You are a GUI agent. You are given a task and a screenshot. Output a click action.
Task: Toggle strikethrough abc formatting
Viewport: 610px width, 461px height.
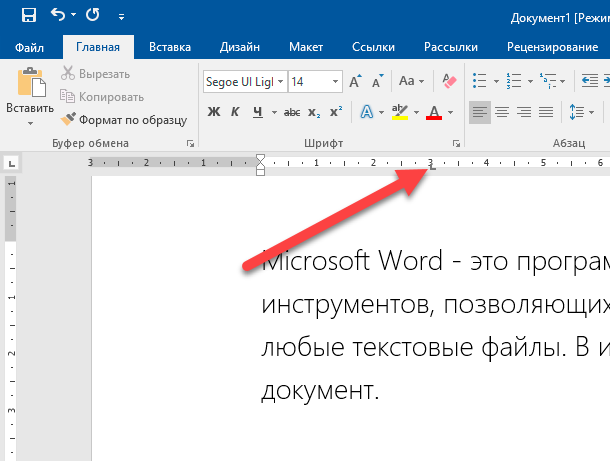(x=292, y=112)
